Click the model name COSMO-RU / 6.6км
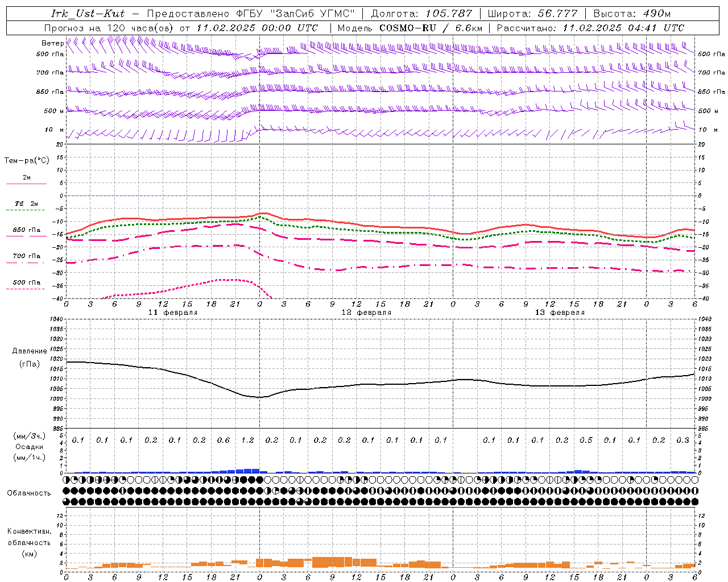Image resolution: width=728 pixels, height=582 pixels. [432, 28]
